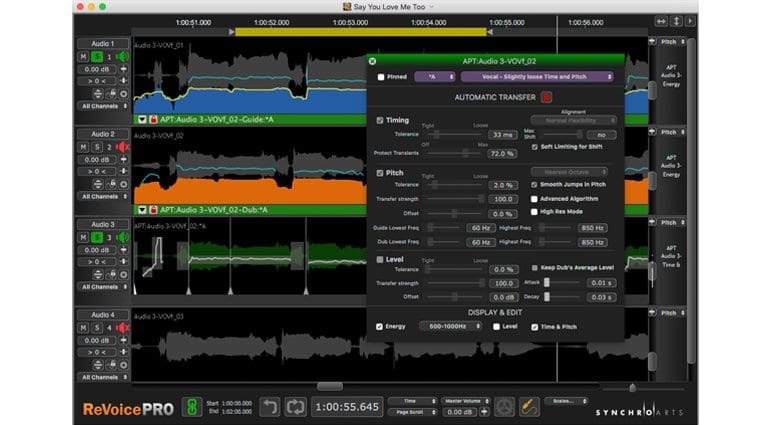The width and height of the screenshot is (770, 425).
Task: Click the red Automatic Transfer indicator
Action: (546, 97)
